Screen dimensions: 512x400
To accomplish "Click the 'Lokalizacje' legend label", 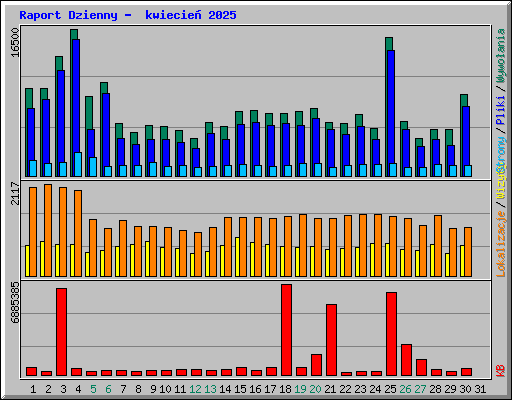I will [x=501, y=244].
